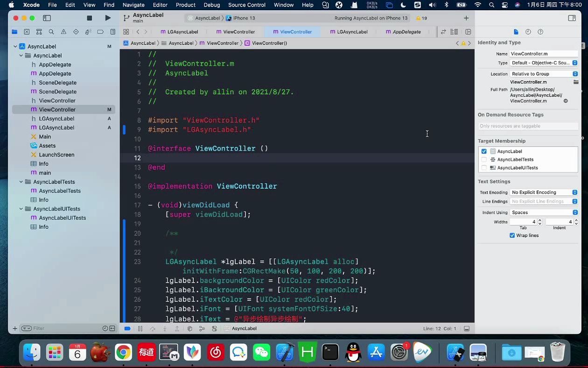Enable AsyncLabelTests target membership
This screenshot has height=368, width=588.
484,159
